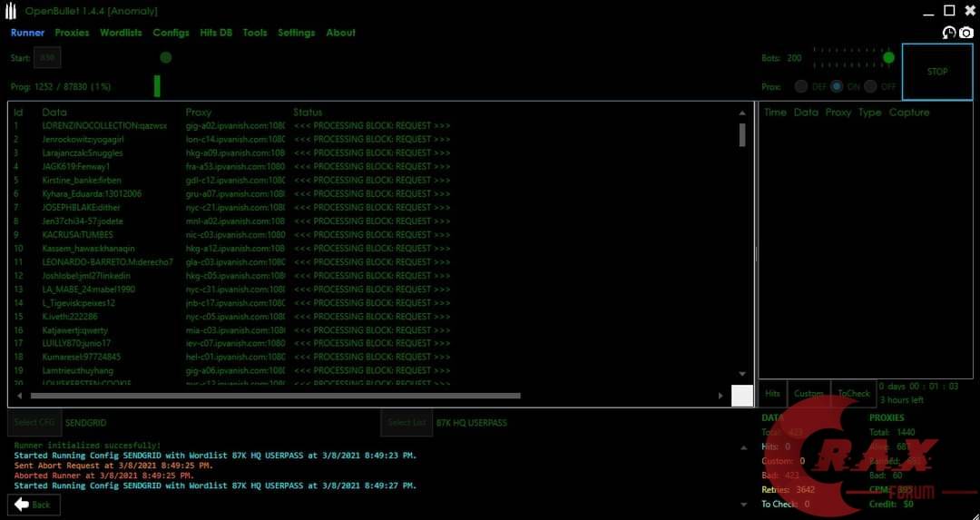Select the DEF proxy mode radio button
Image resolution: width=980 pixels, height=520 pixels.
pos(800,87)
